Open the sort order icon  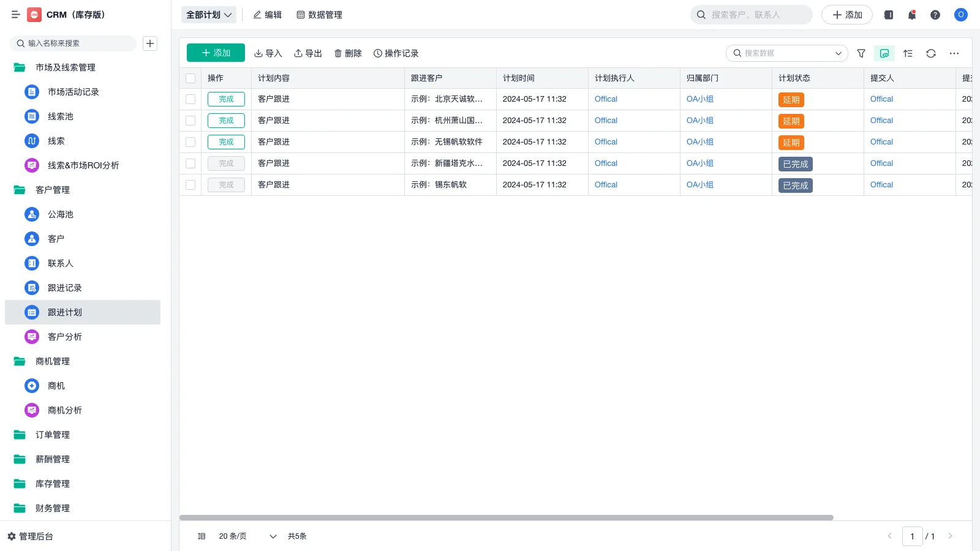(908, 53)
